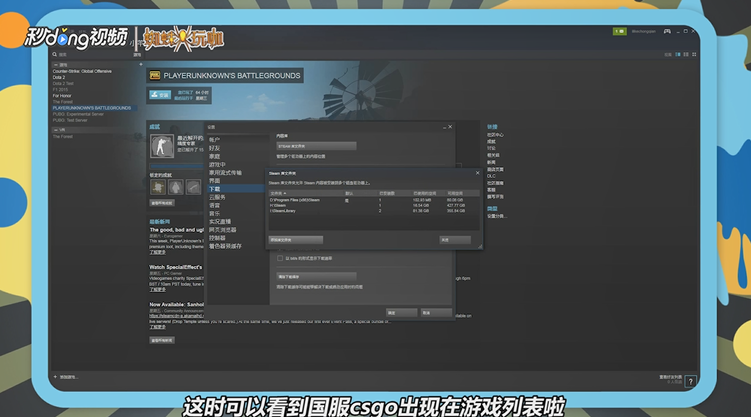This screenshot has height=417, width=751.
Task: Select 着色器预缓存 settings category
Action: pos(225,246)
